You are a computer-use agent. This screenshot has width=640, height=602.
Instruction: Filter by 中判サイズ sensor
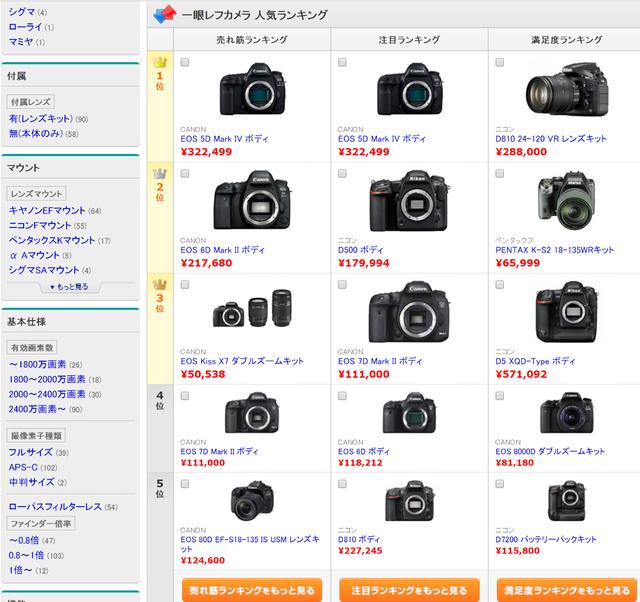click(x=31, y=482)
